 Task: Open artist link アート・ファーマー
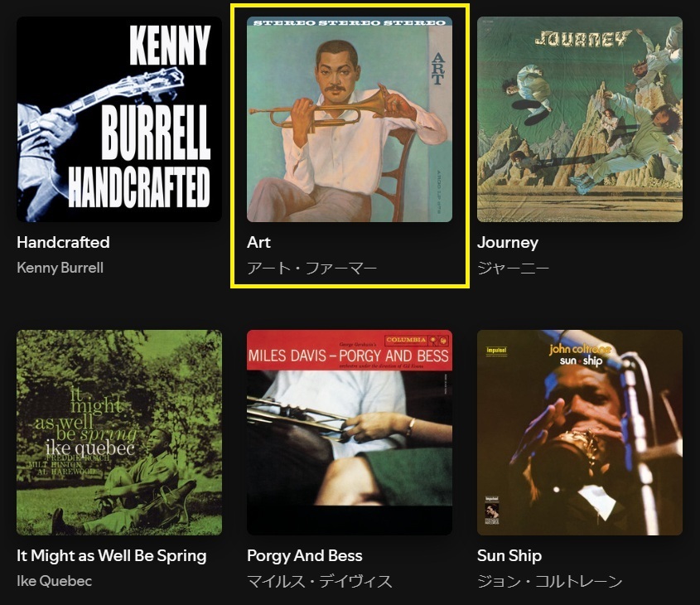[312, 269]
